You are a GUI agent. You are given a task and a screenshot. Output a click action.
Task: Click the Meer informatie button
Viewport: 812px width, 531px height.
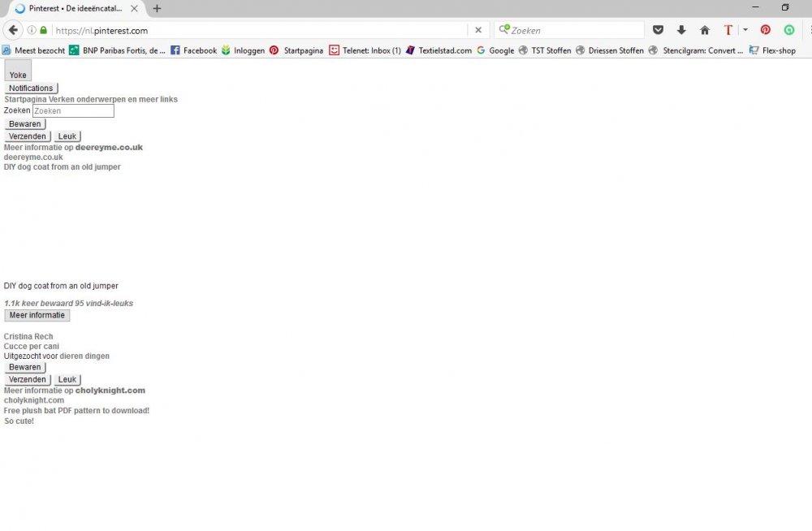(x=37, y=315)
